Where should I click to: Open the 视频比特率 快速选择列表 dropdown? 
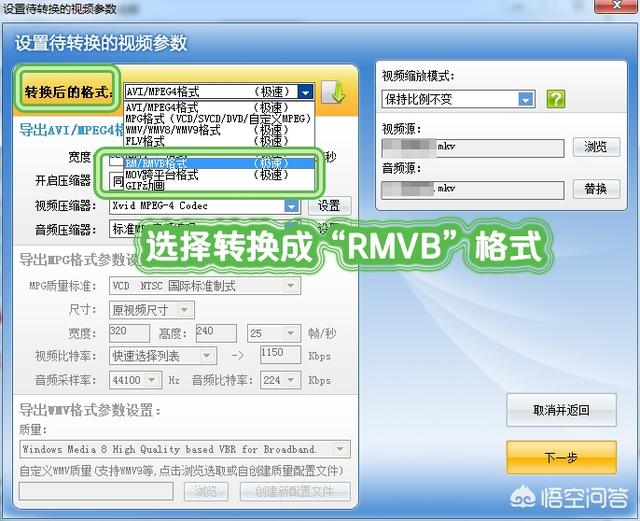click(x=163, y=356)
